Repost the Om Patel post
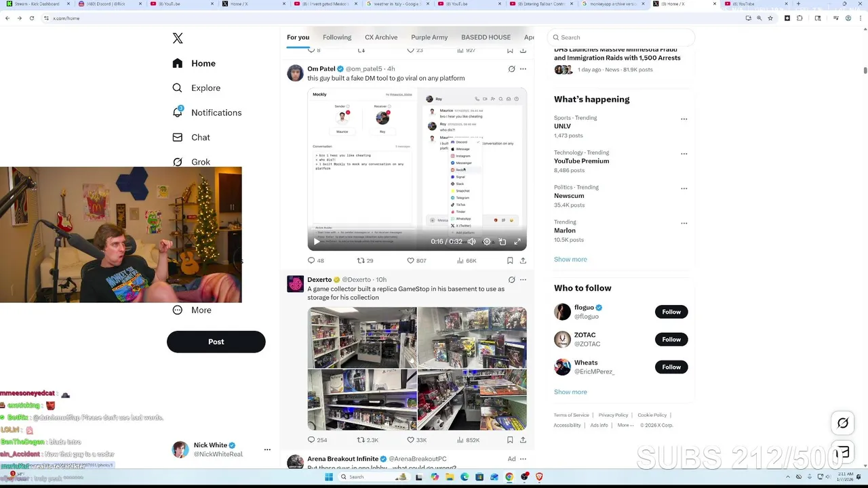The height and width of the screenshot is (488, 868). pos(365,260)
